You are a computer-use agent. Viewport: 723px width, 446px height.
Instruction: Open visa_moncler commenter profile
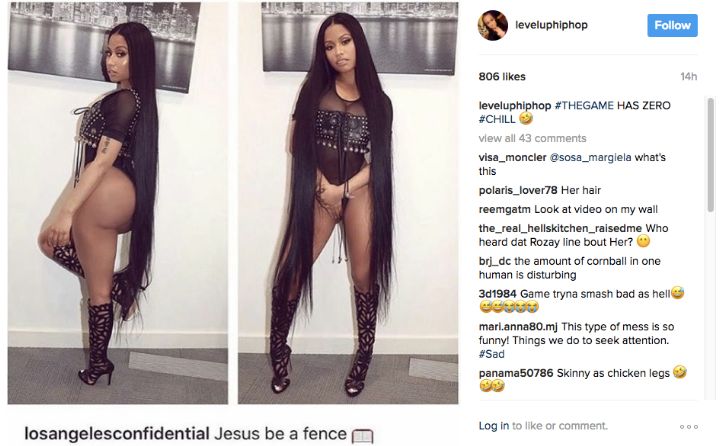[x=512, y=157]
